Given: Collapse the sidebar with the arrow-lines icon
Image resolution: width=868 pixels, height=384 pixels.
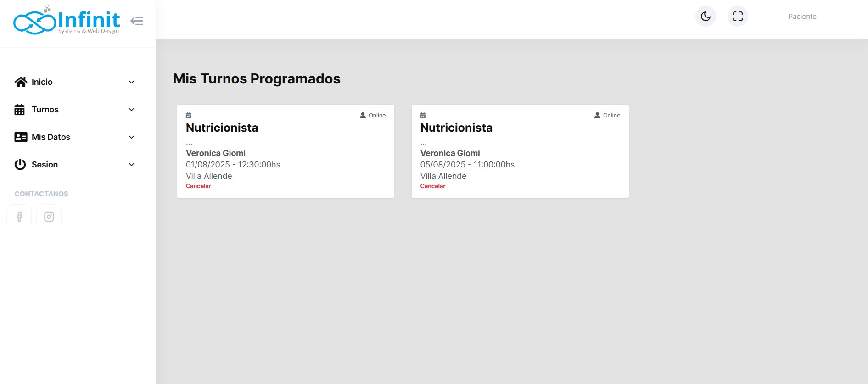Looking at the screenshot, I should pyautogui.click(x=137, y=21).
